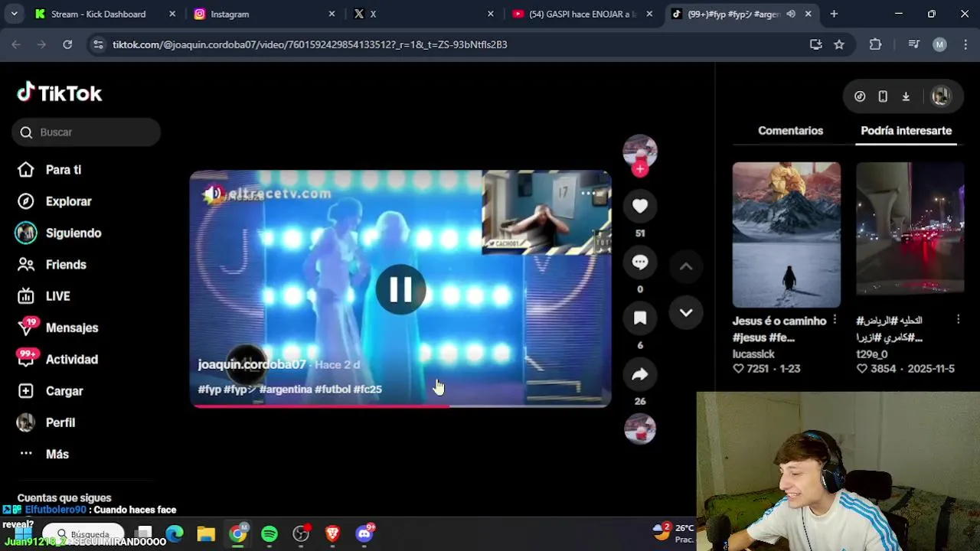Screen dimensions: 980x551
Task: Open media control icon in toolbar
Action: [x=913, y=44]
